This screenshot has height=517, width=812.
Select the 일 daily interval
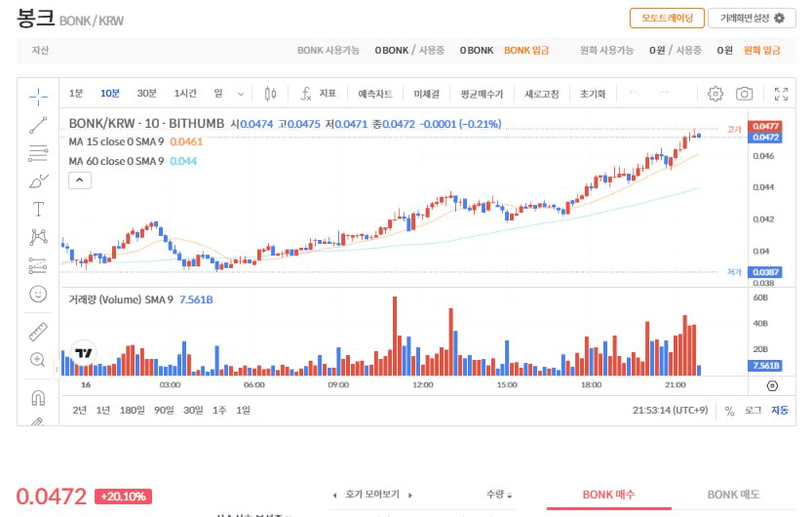[x=218, y=94]
